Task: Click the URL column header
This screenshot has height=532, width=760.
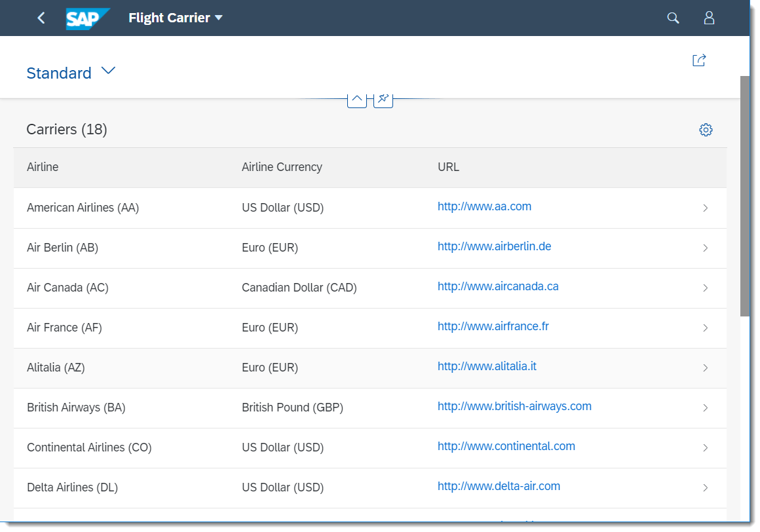Action: pyautogui.click(x=448, y=167)
